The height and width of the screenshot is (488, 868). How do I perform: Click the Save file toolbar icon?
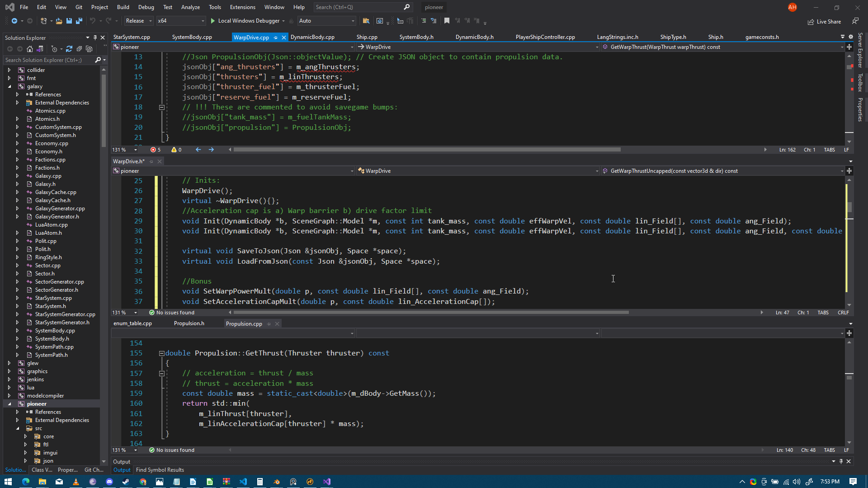point(69,21)
